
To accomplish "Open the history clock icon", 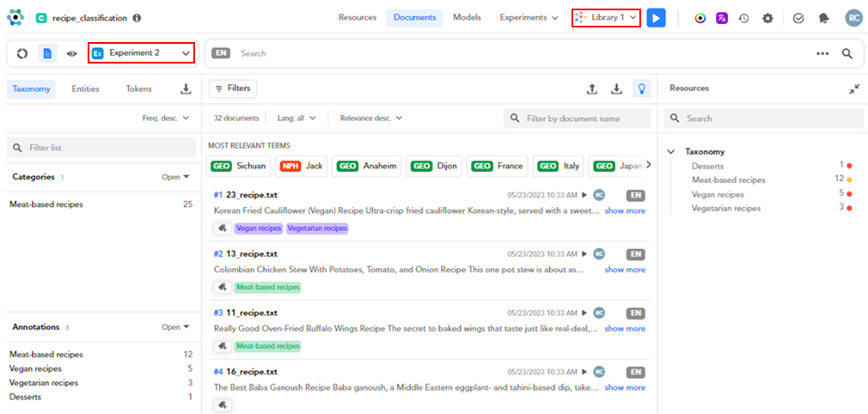I will click(743, 18).
